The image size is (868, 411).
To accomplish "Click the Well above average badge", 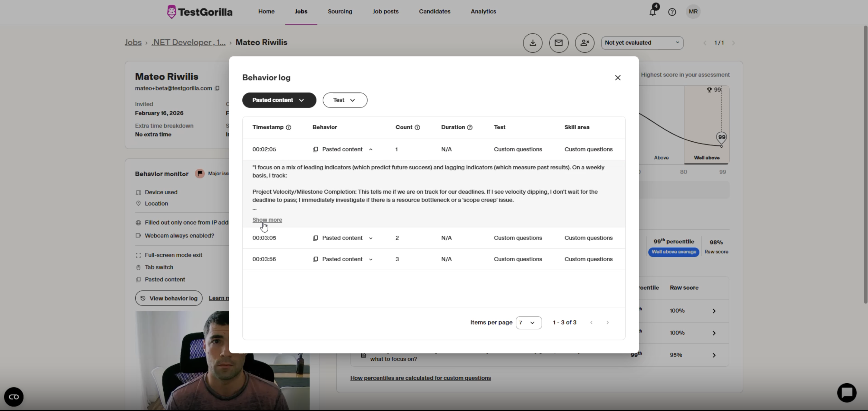I will click(674, 252).
